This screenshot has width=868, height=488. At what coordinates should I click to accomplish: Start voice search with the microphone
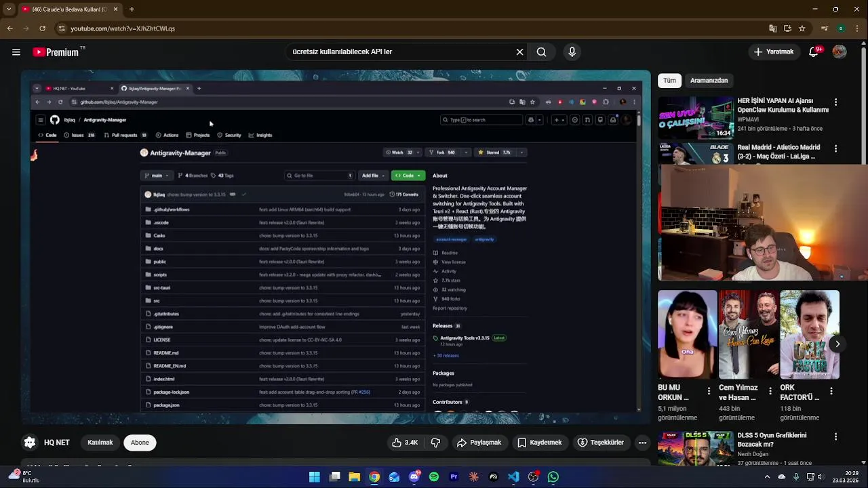click(x=572, y=52)
